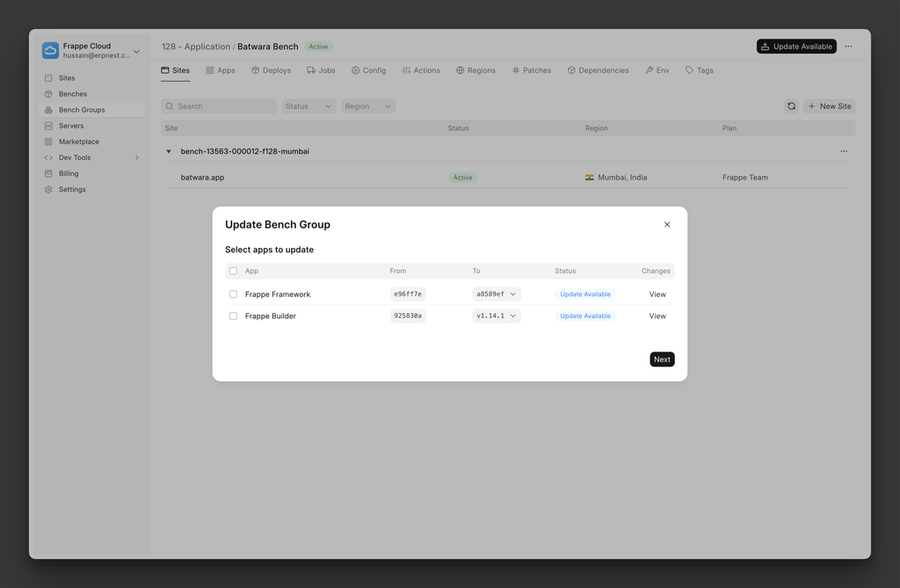The width and height of the screenshot is (900, 588).
Task: Click into the Search sites field
Action: click(220, 106)
